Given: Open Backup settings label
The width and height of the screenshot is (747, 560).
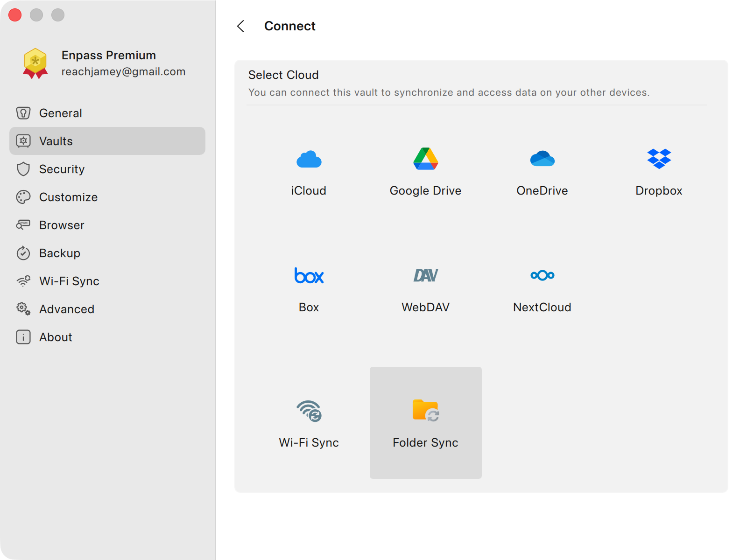Looking at the screenshot, I should [x=60, y=253].
